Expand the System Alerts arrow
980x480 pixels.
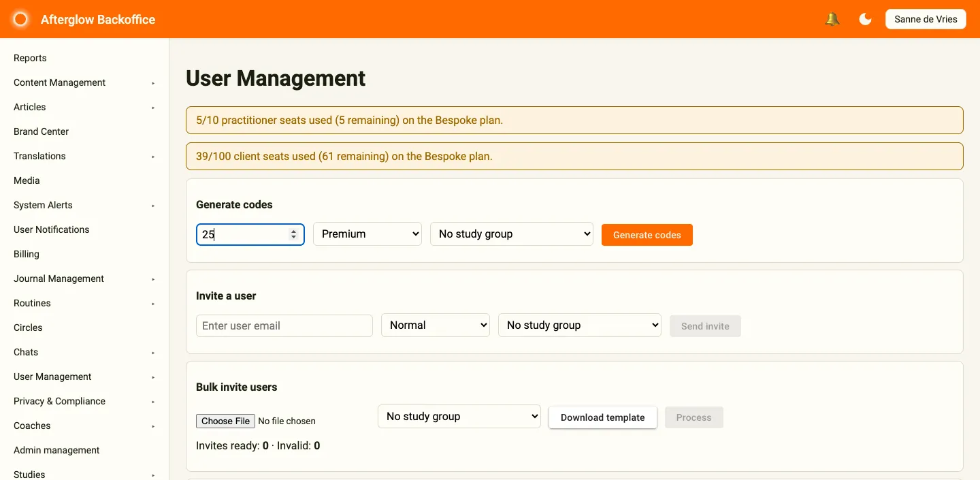(x=153, y=206)
